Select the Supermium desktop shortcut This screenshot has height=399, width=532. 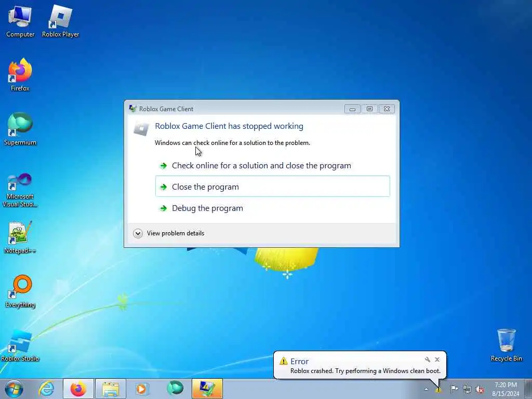tap(20, 129)
